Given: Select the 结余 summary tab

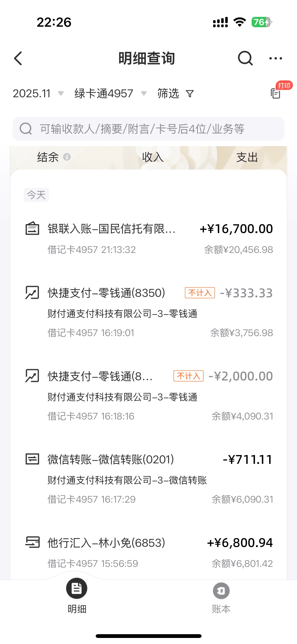Looking at the screenshot, I should [x=48, y=157].
